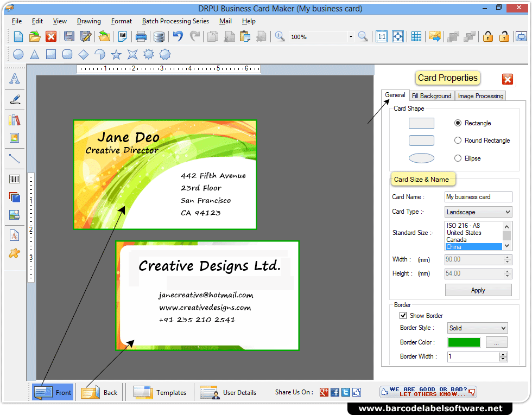Increase Border Width with up arrow
532x415 pixels.
click(503, 354)
